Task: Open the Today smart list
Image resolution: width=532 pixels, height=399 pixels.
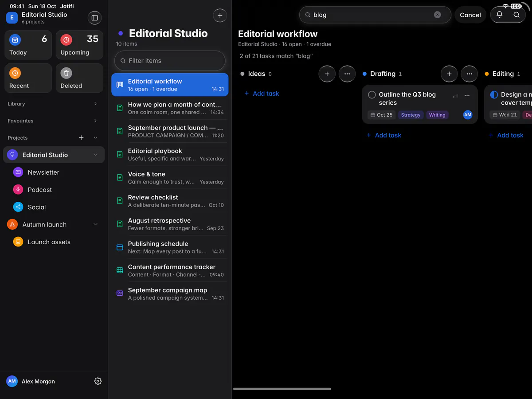Action: (28, 45)
